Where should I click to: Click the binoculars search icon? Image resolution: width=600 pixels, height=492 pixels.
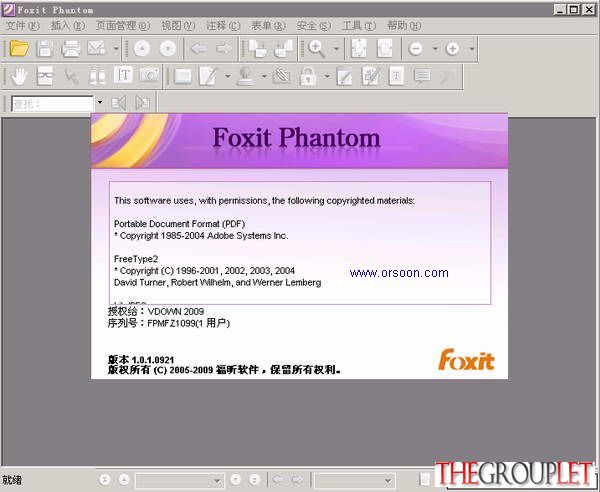97,76
